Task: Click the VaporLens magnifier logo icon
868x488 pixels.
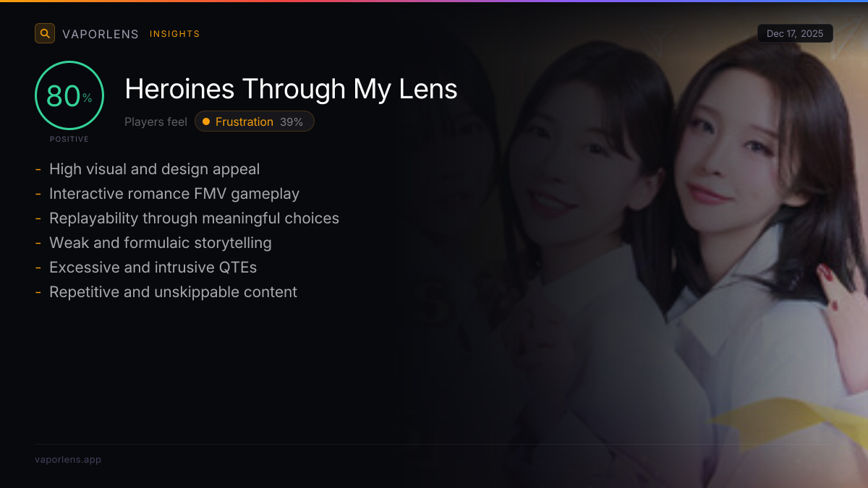Action: tap(45, 33)
